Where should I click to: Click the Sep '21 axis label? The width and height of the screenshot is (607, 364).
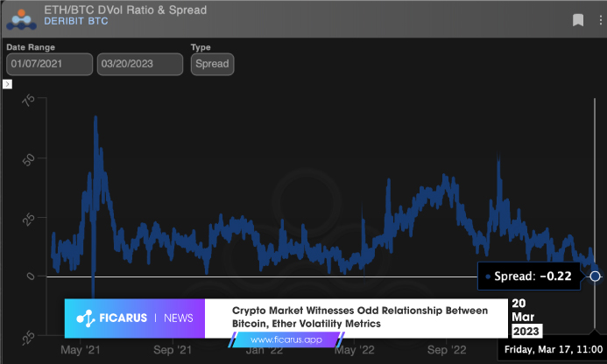(x=173, y=350)
